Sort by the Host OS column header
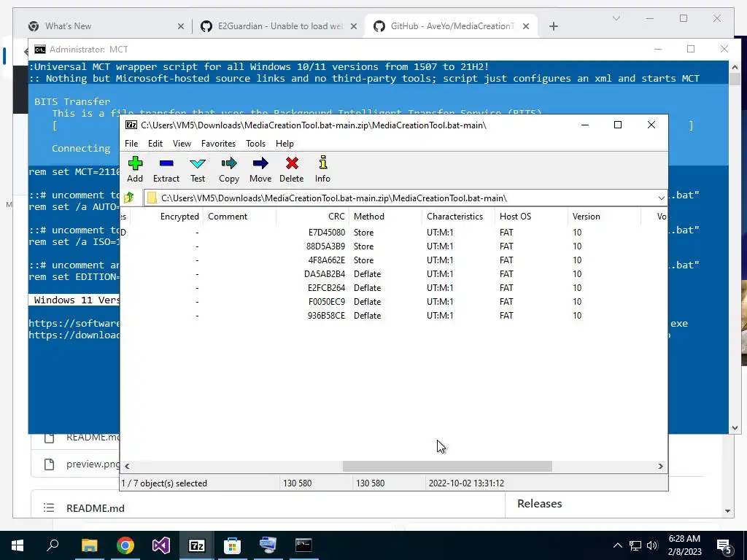The height and width of the screenshot is (560, 747). pos(531,216)
